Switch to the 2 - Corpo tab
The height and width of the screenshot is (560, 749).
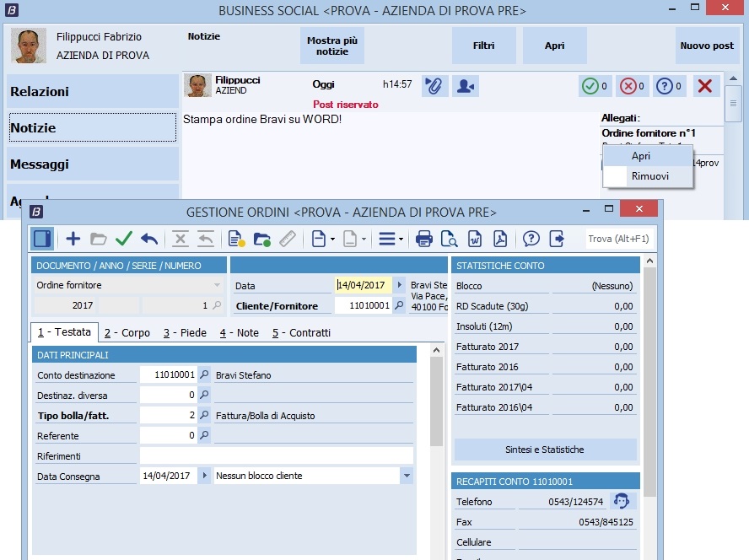pos(127,333)
